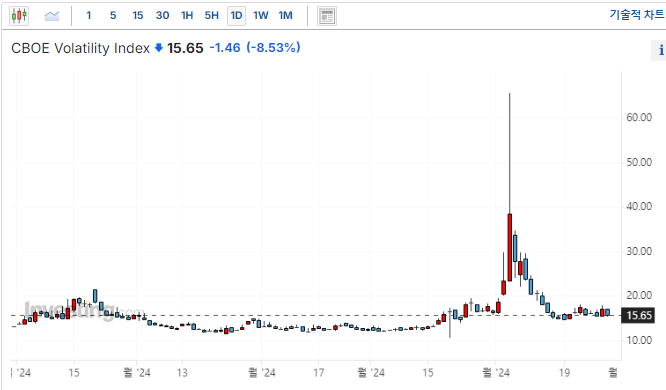Choose the 15 minute interval
666x390 pixels.
pos(138,16)
